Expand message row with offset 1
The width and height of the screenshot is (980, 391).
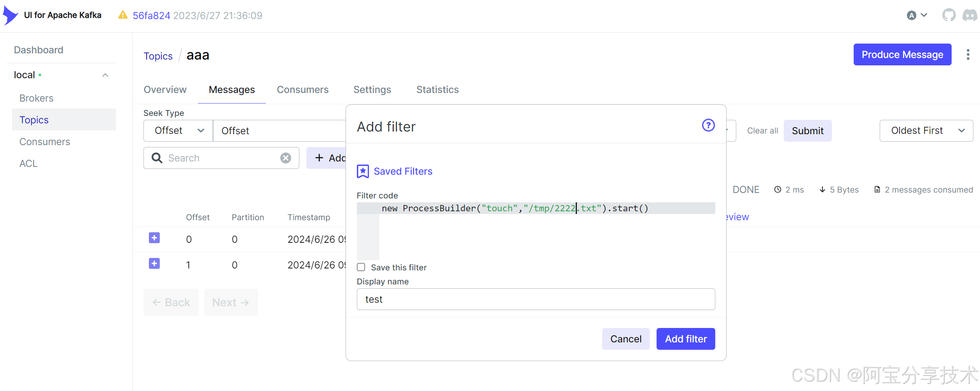coord(154,263)
